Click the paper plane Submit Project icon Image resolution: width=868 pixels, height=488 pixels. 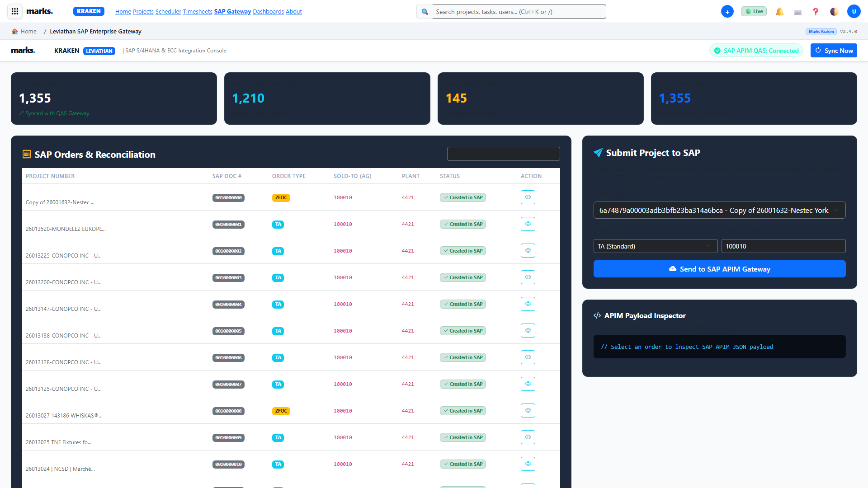pyautogui.click(x=598, y=153)
